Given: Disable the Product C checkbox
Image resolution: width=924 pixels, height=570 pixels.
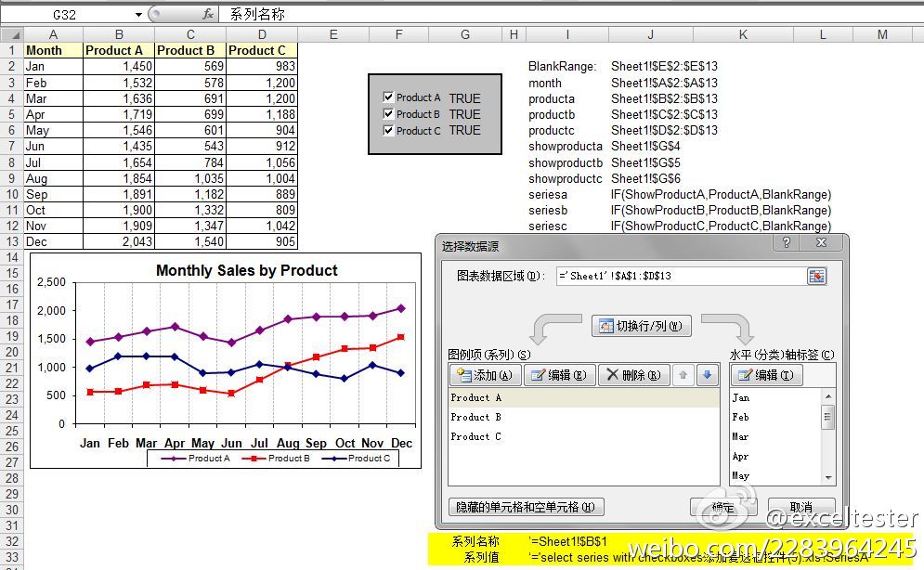Looking at the screenshot, I should (x=388, y=131).
